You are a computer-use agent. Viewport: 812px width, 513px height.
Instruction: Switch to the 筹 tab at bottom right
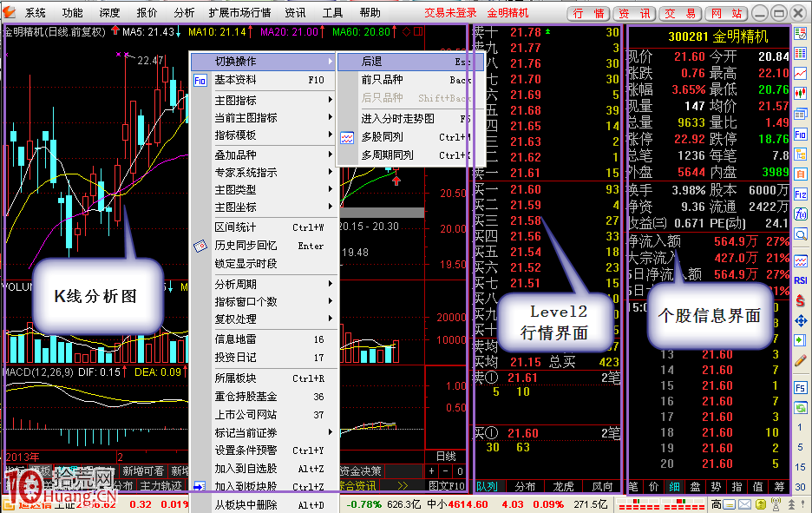point(779,487)
